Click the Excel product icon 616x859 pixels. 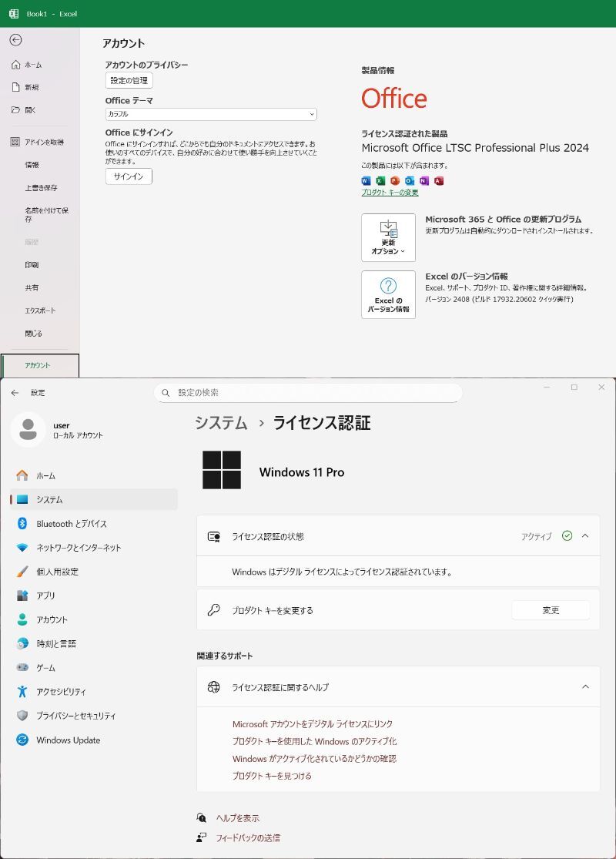coord(380,181)
